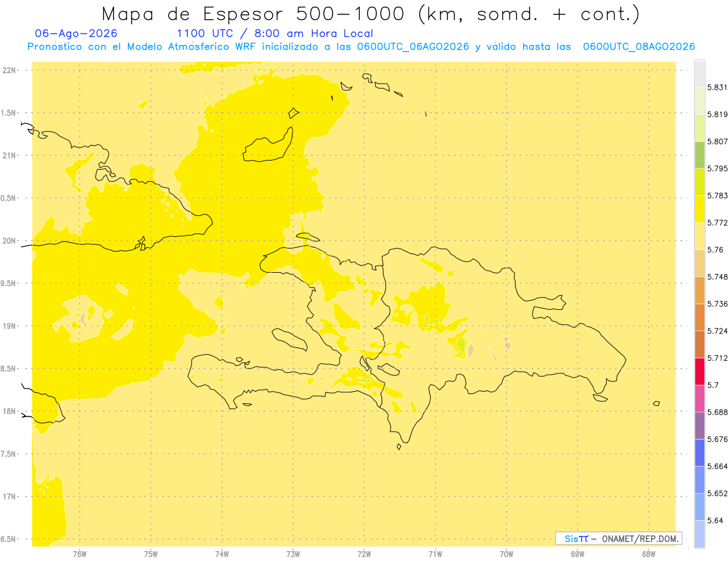Click the colorbar value '5.783'
The height and width of the screenshot is (562, 728).
pyautogui.click(x=717, y=195)
